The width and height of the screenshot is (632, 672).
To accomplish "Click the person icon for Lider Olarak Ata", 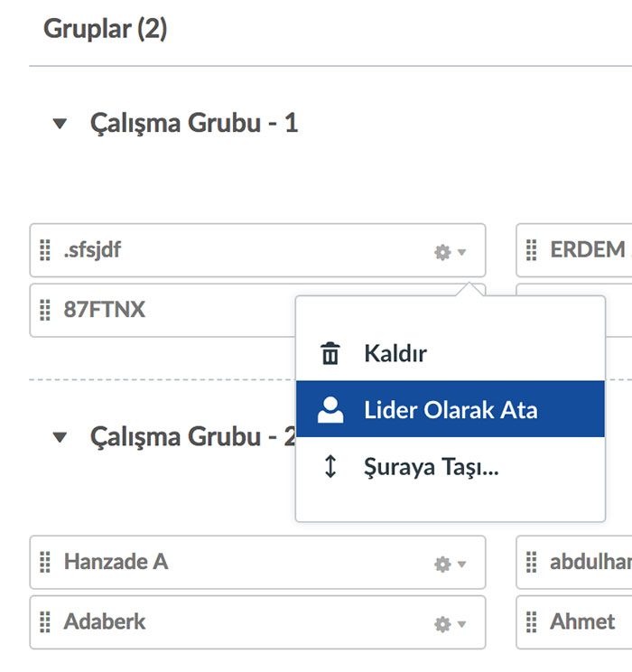I will click(x=330, y=410).
